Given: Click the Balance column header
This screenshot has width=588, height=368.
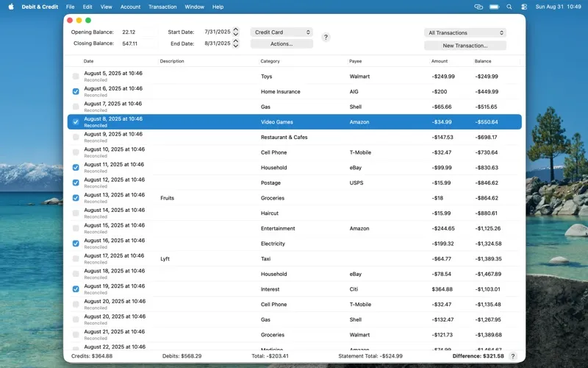Looking at the screenshot, I should pyautogui.click(x=483, y=61).
